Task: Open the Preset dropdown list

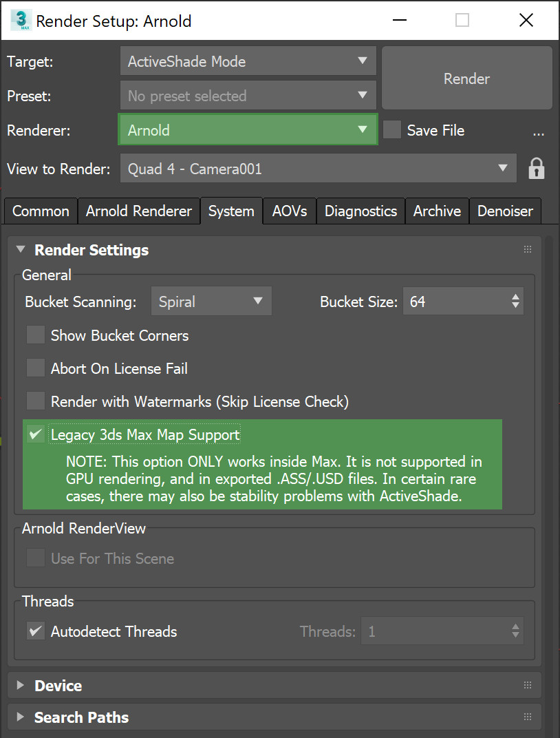Action: coord(248,96)
